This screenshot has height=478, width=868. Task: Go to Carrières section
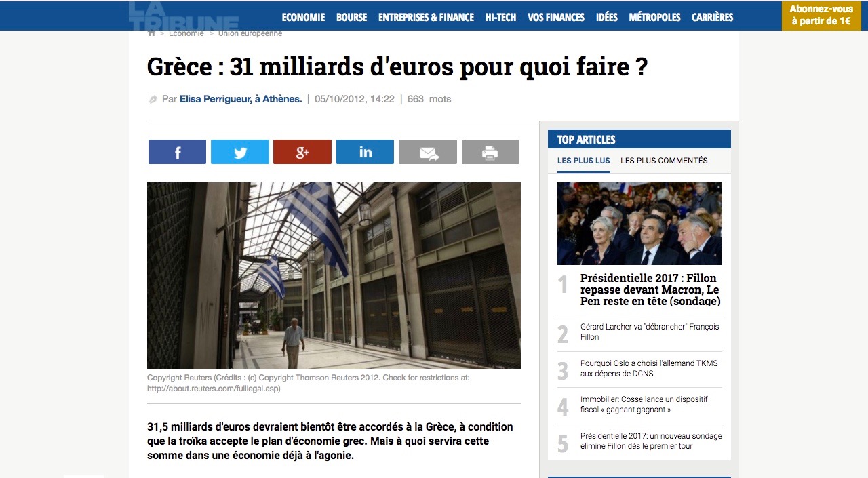click(712, 17)
